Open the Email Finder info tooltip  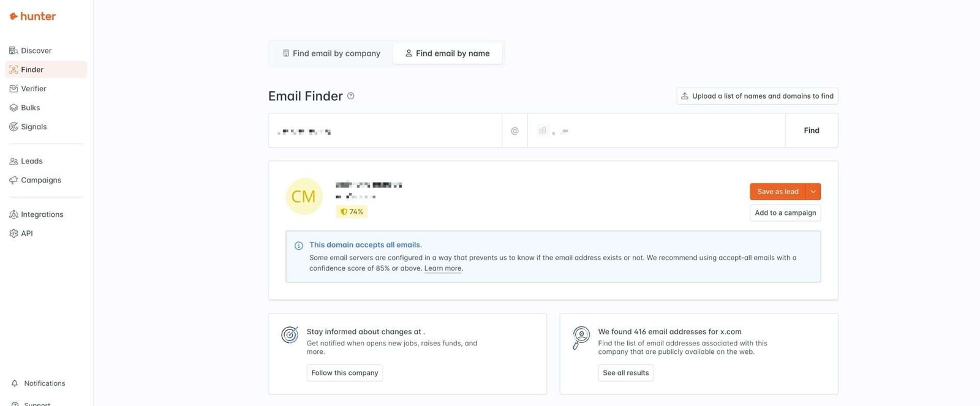(350, 95)
